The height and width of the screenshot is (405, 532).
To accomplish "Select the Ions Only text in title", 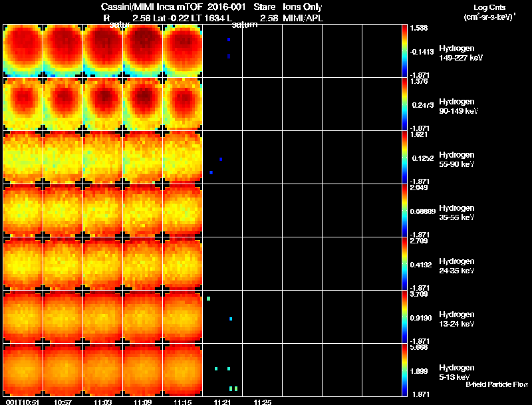I will 303,7.
